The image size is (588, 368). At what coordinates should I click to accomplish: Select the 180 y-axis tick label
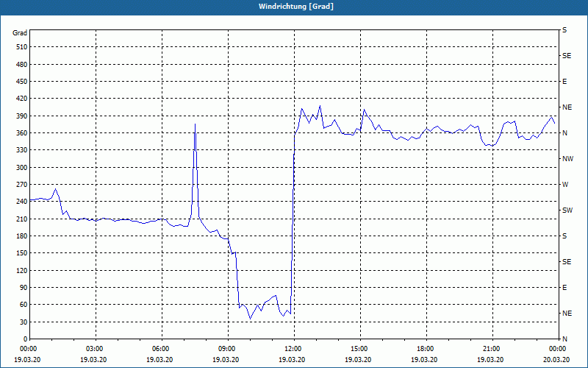point(22,236)
